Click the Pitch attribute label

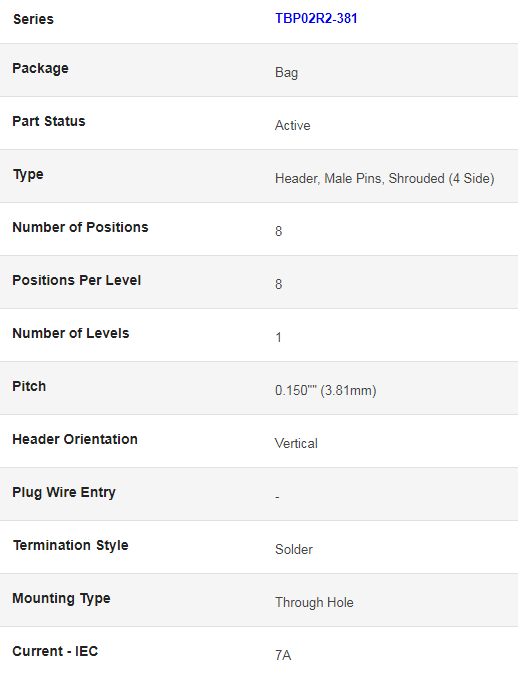(x=29, y=386)
